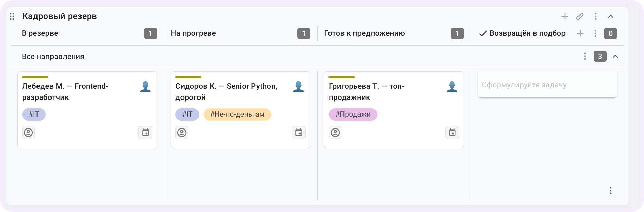Screen dimensions: 644x212
Task: Assign person on Лебедев М. card
Action: click(28, 132)
